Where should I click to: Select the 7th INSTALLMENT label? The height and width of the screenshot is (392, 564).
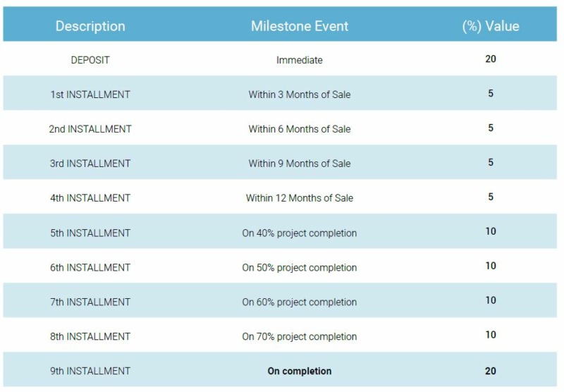(90, 302)
